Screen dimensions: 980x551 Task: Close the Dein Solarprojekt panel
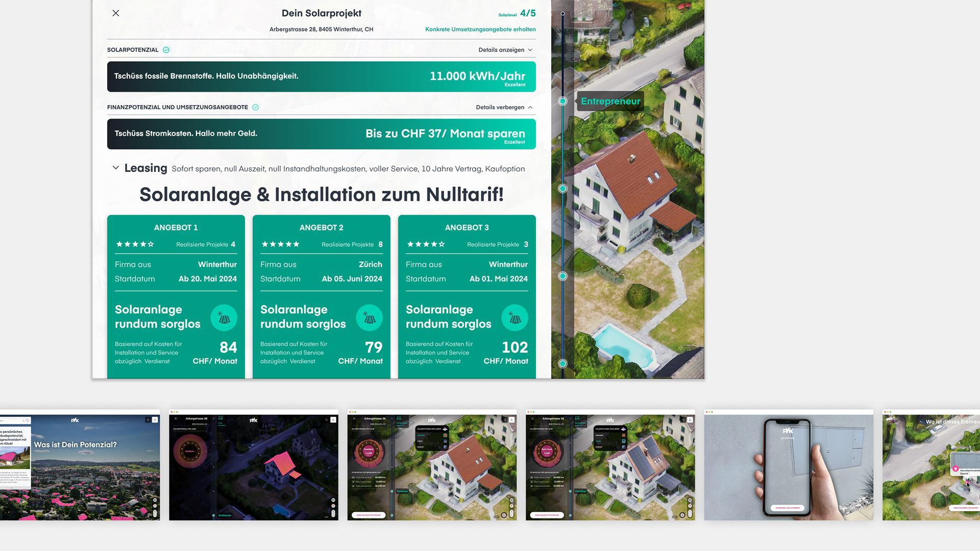[116, 13]
